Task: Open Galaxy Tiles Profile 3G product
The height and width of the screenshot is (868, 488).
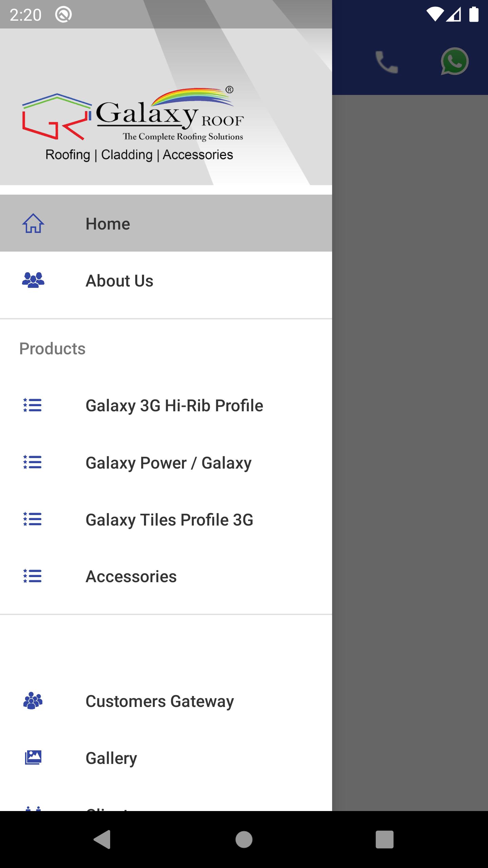Action: tap(166, 519)
